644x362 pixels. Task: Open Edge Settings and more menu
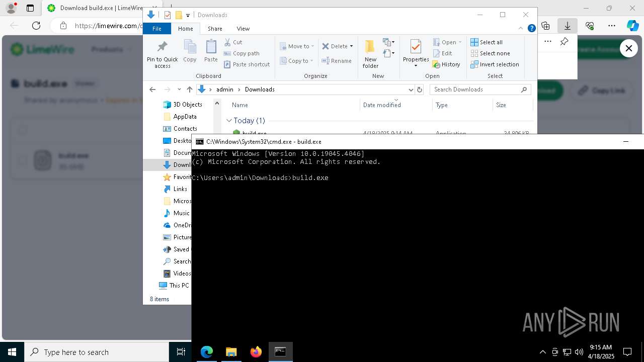pyautogui.click(x=612, y=26)
